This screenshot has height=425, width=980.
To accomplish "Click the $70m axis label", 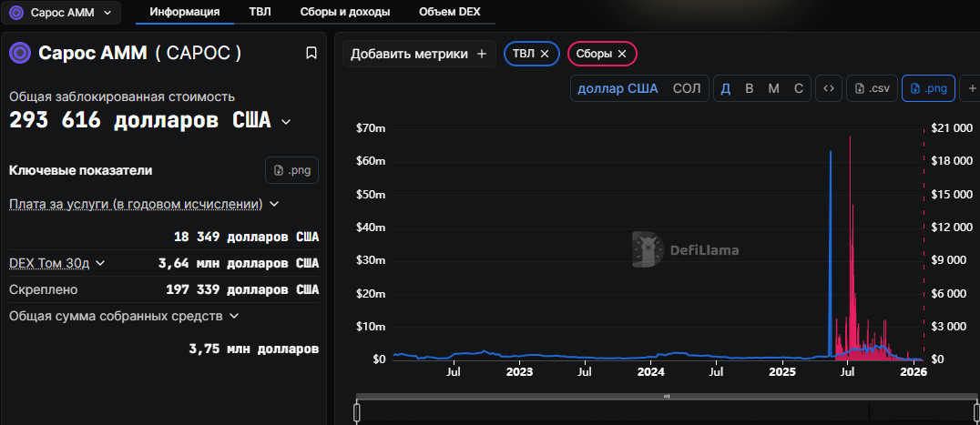I will click(x=370, y=128).
